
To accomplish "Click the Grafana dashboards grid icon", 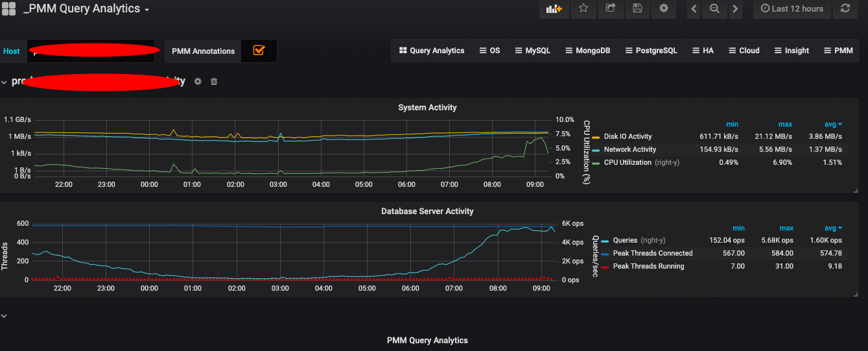I will tap(9, 9).
